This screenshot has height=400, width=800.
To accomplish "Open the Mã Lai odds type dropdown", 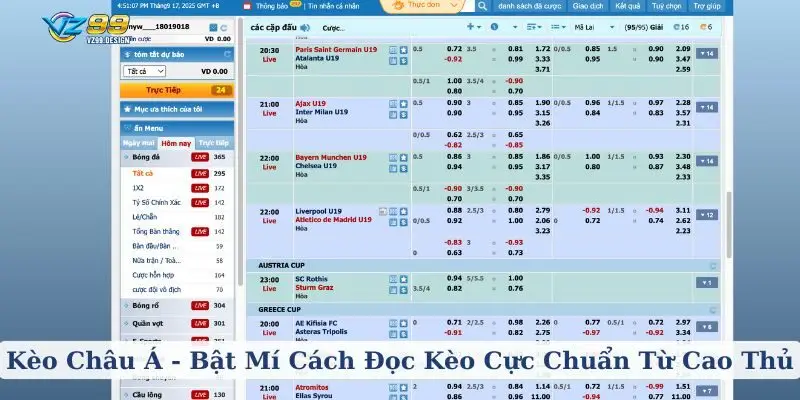I will [594, 28].
